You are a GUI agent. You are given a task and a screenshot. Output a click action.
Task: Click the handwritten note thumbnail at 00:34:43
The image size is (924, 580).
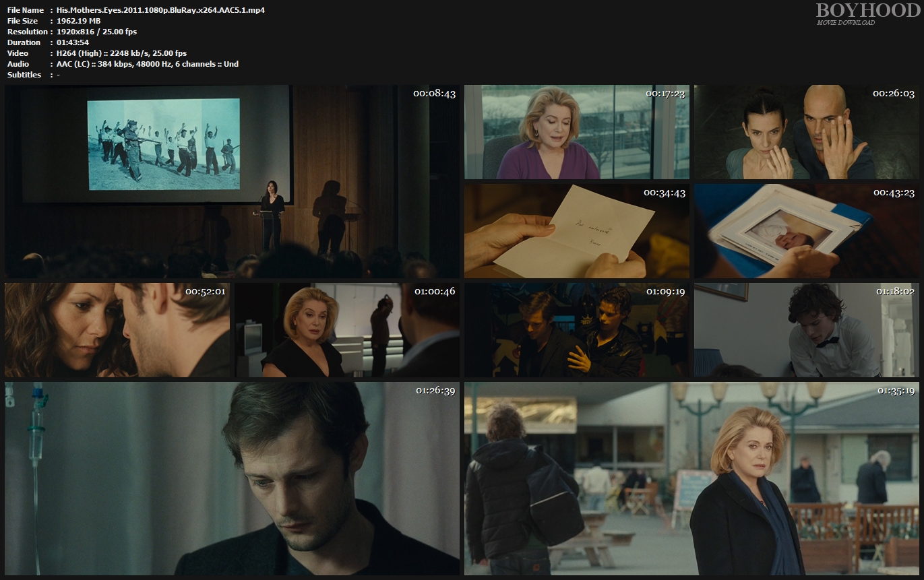click(576, 231)
